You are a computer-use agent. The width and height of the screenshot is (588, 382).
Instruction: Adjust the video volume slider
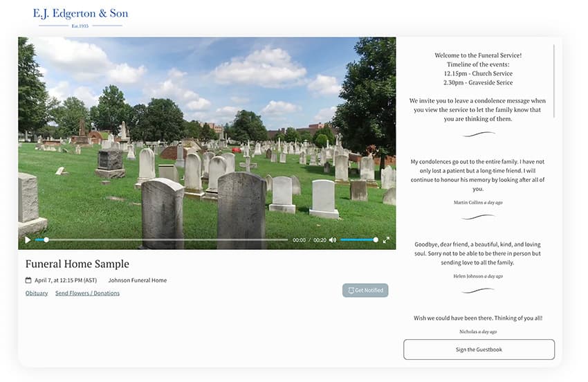[x=359, y=239]
